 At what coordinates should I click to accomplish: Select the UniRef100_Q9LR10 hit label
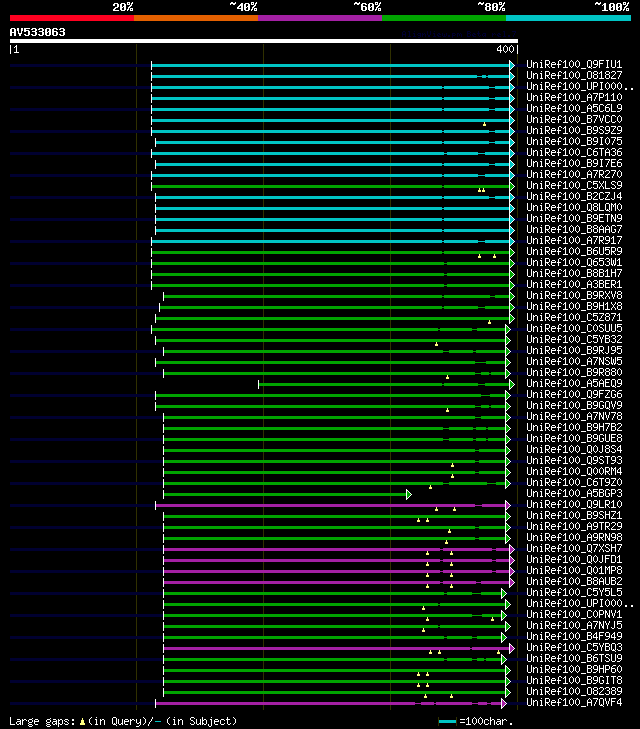[574, 504]
